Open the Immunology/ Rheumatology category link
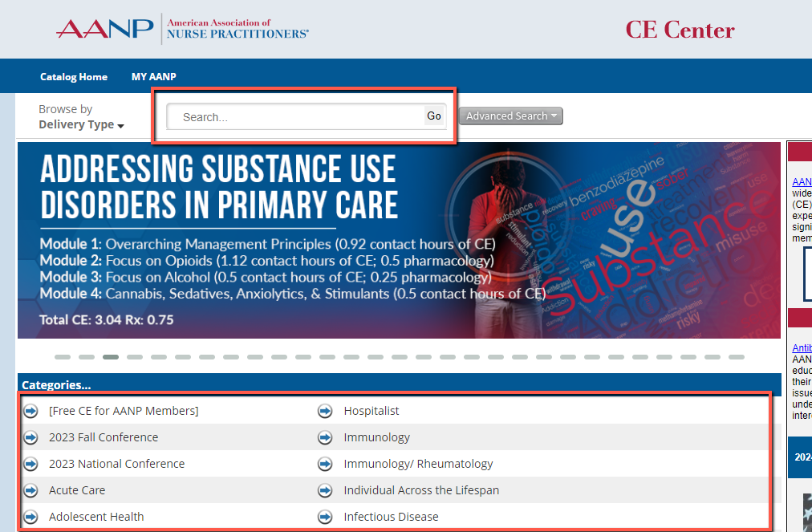812x532 pixels. pos(418,464)
